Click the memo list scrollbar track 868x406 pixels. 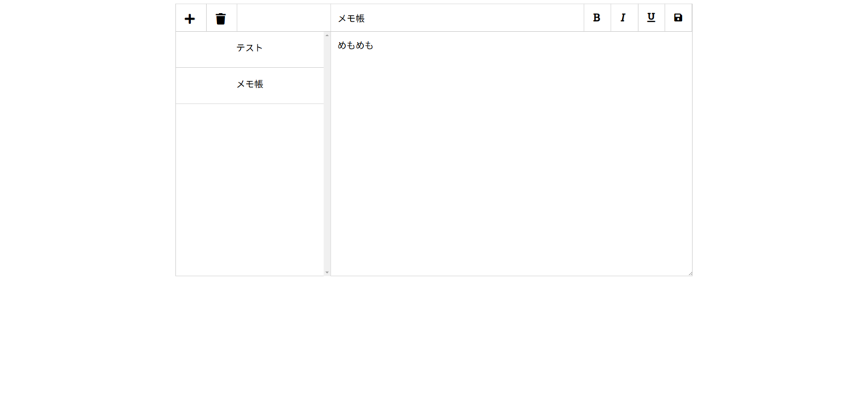(x=327, y=153)
